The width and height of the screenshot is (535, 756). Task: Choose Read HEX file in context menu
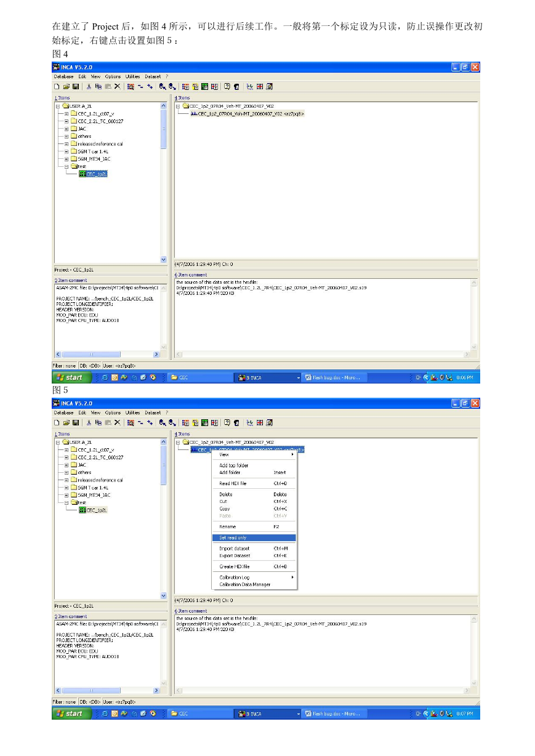tap(254, 483)
